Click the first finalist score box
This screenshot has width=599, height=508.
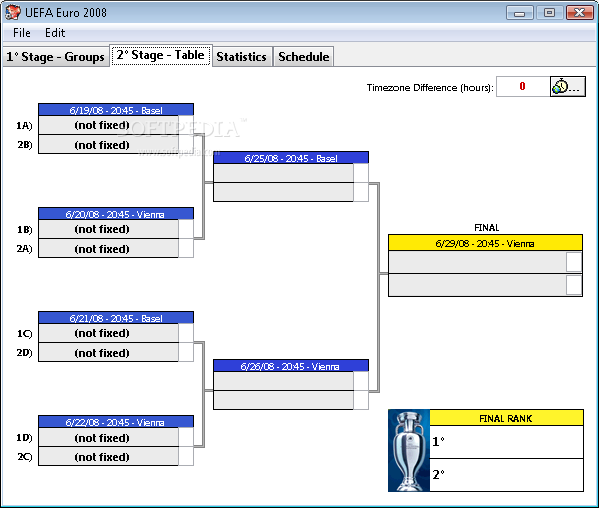tap(574, 262)
